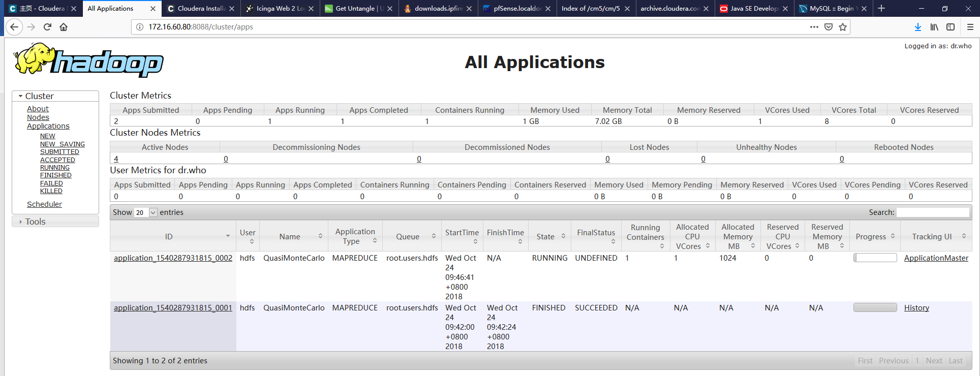This screenshot has height=376, width=980.
Task: Open the Downloads arrow panel
Action: (x=918, y=27)
